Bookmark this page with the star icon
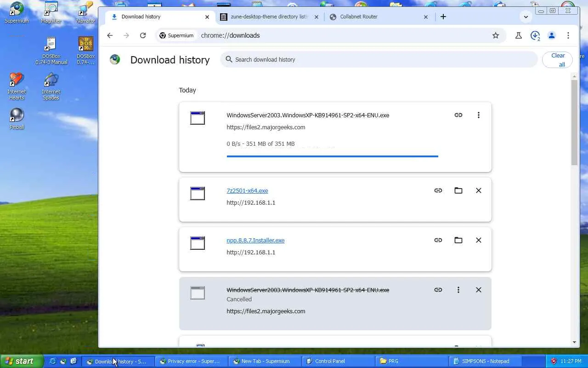Viewport: 588px width, 368px height. 496,35
